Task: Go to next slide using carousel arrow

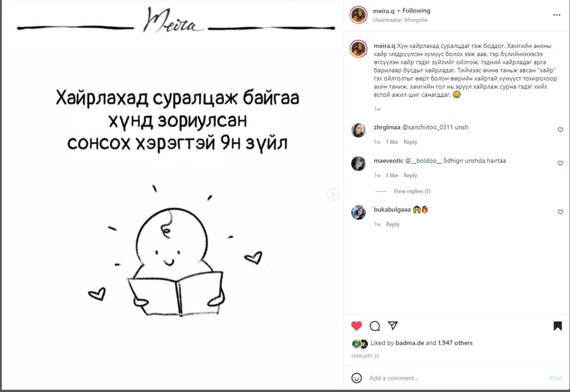Action: [x=333, y=194]
